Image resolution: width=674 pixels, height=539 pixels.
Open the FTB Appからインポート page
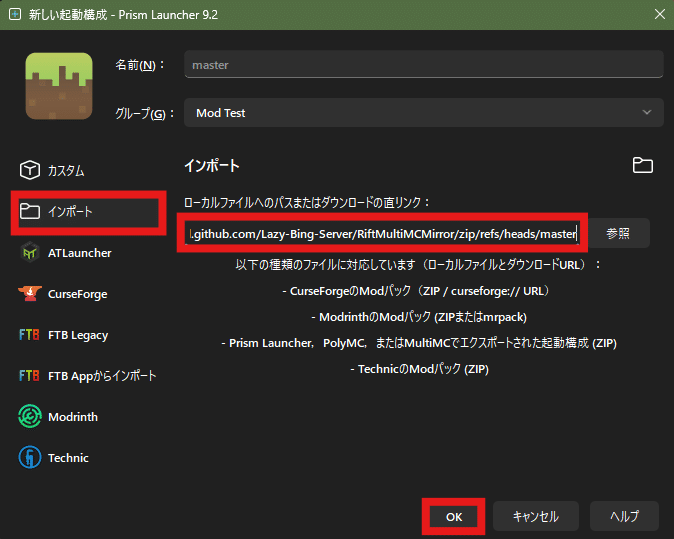pyautogui.click(x=89, y=376)
